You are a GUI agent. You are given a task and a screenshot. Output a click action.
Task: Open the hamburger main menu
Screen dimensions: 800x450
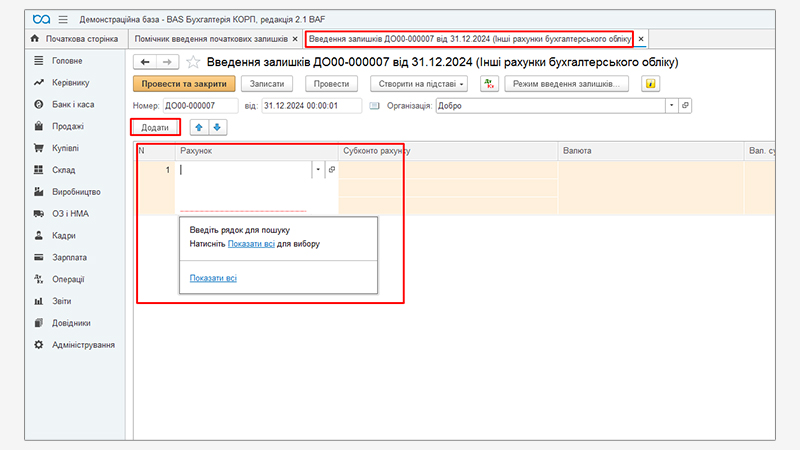pos(64,19)
